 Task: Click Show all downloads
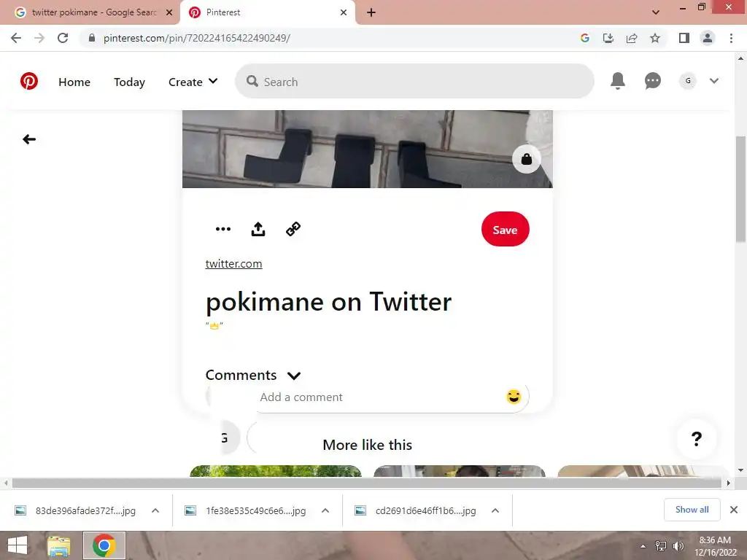[x=692, y=510]
